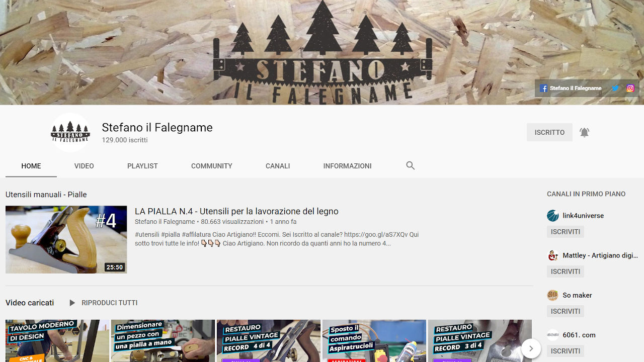
Task: Open the 6061. com channel avatar
Action: tap(553, 335)
